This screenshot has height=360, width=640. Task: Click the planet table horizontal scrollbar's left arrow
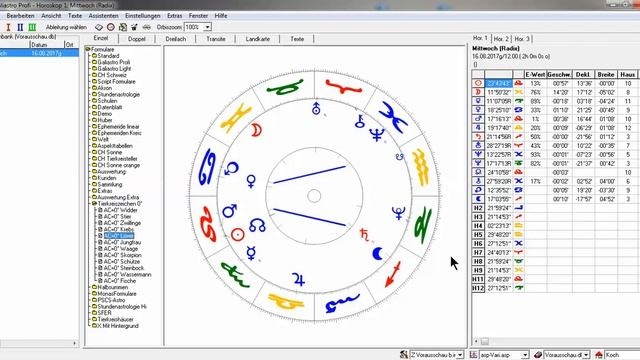coord(476,341)
